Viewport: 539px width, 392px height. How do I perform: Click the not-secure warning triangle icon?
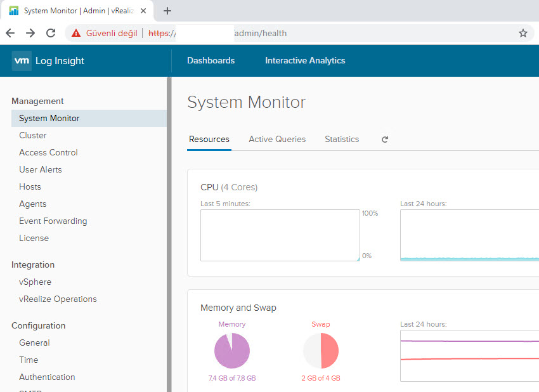76,33
